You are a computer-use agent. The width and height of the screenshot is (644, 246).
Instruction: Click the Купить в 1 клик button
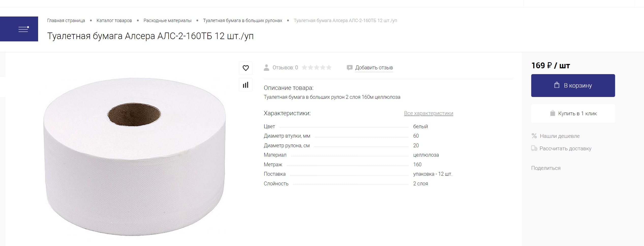click(x=573, y=113)
